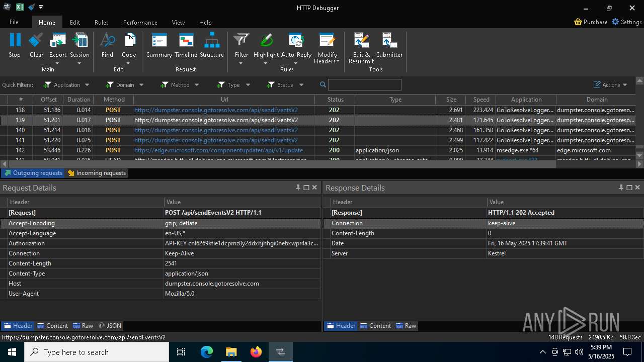This screenshot has width=644, height=362.
Task: Open request JSON tab
Action: click(x=110, y=326)
